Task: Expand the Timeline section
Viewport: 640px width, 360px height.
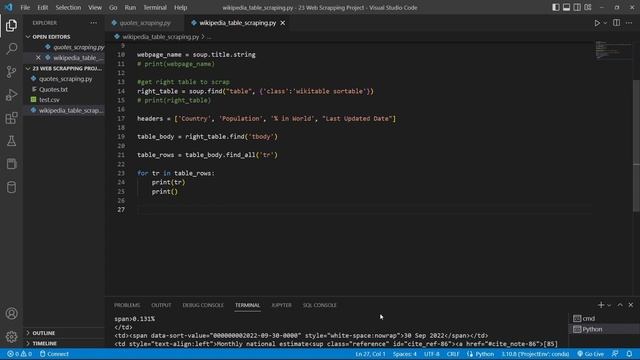Action: [64, 344]
